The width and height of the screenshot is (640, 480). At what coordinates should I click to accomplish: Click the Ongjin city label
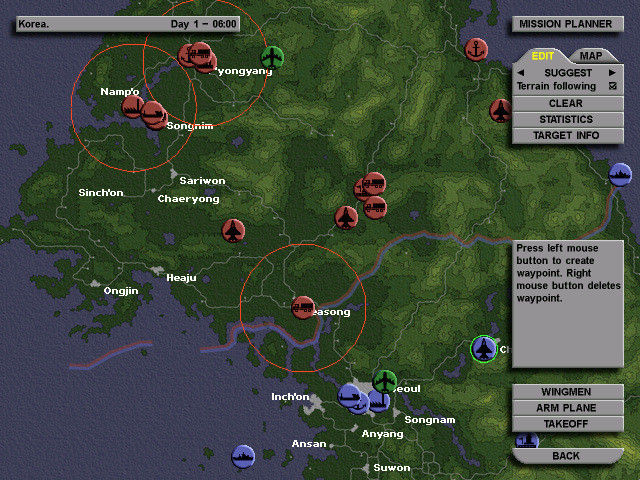coord(121,291)
